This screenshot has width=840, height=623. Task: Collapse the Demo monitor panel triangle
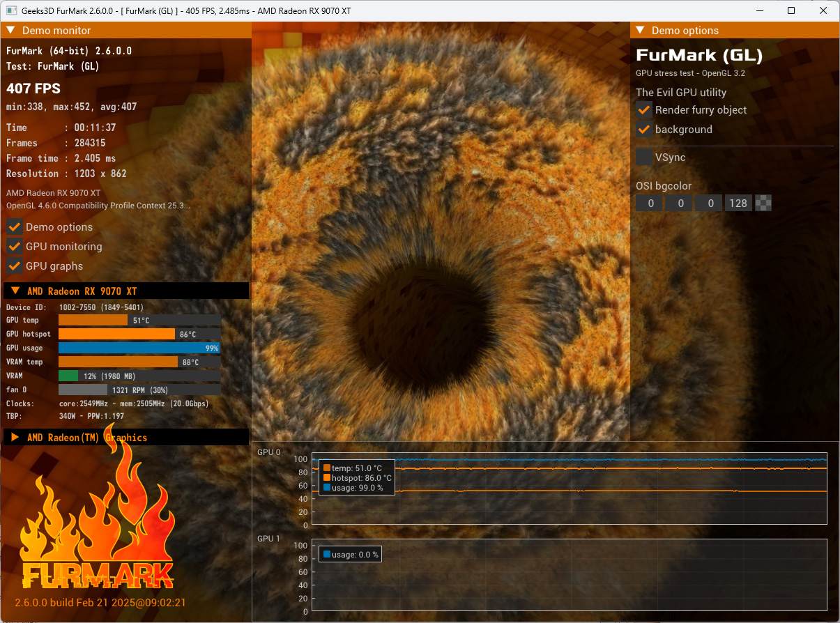pyautogui.click(x=11, y=30)
